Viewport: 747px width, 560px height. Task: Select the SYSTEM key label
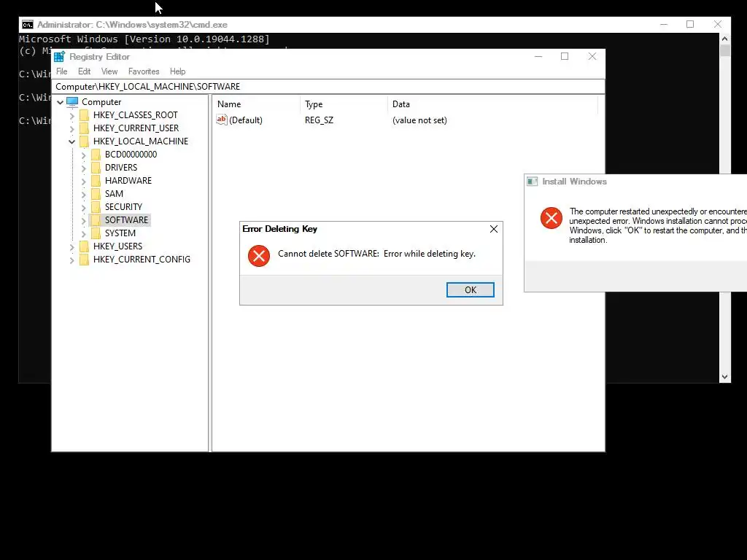pos(120,233)
